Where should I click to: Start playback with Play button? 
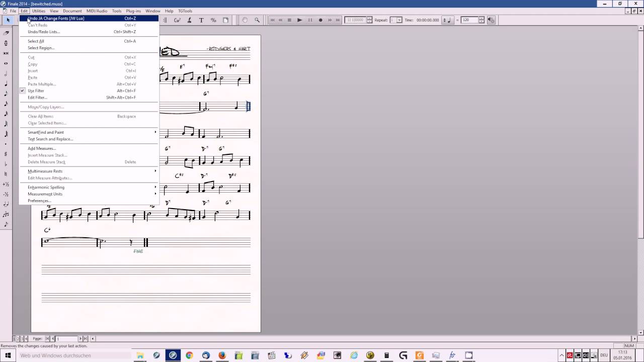299,20
